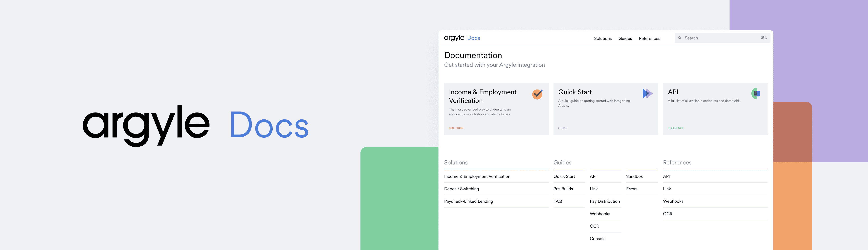The image size is (868, 250).
Task: Open the Deposit Switching link
Action: click(x=461, y=189)
